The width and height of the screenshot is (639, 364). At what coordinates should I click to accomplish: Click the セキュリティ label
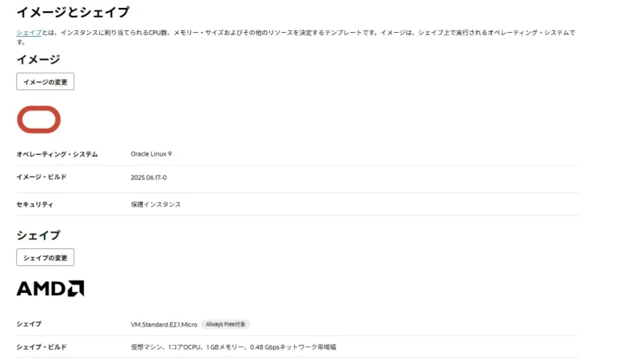[34, 204]
